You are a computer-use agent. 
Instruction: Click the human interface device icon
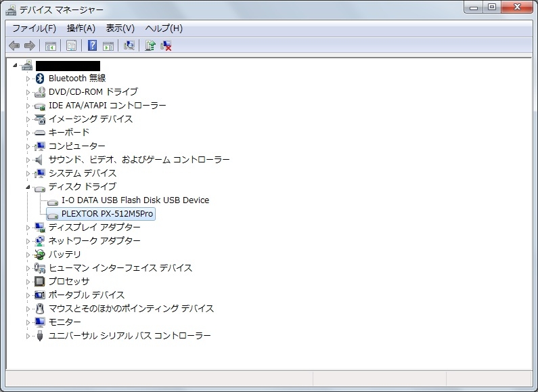coord(40,267)
